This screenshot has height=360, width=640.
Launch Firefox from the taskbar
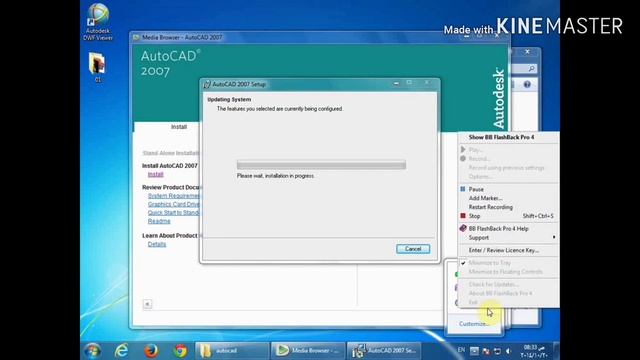(151, 351)
